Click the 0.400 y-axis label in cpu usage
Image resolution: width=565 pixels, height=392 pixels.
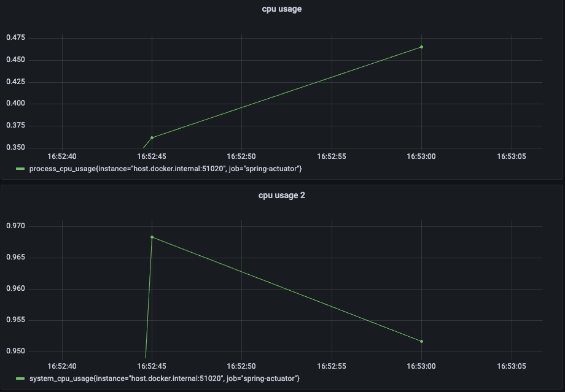[x=16, y=103]
